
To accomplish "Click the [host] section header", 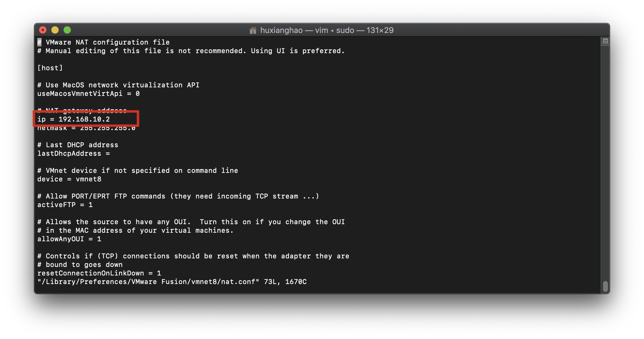I will 50,68.
